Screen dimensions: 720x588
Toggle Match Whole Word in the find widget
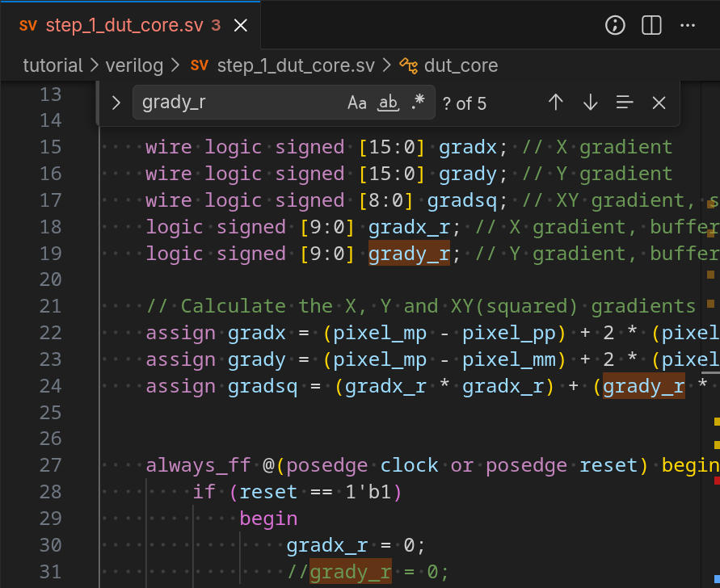pos(388,103)
